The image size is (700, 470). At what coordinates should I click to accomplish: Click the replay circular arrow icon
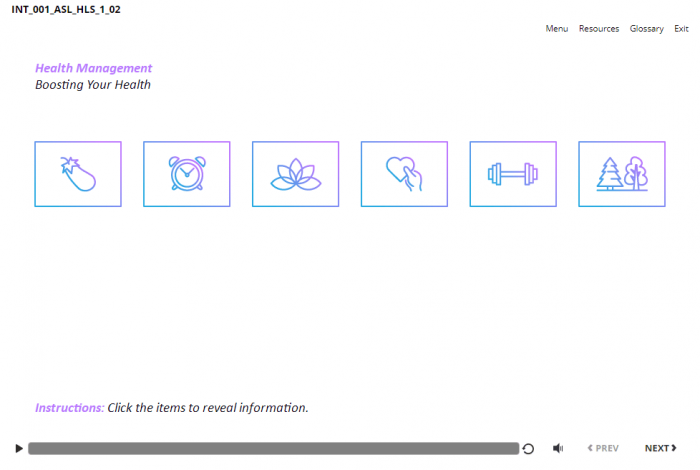tap(528, 449)
